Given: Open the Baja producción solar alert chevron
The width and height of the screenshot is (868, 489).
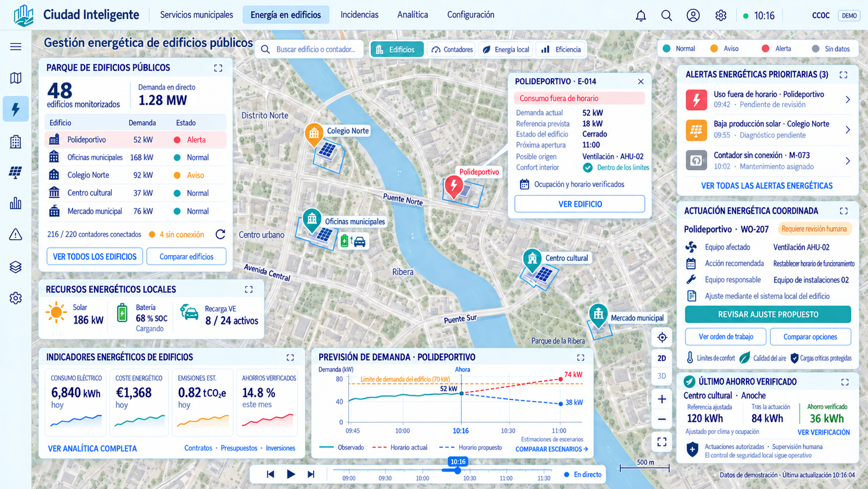Looking at the screenshot, I should 847,130.
